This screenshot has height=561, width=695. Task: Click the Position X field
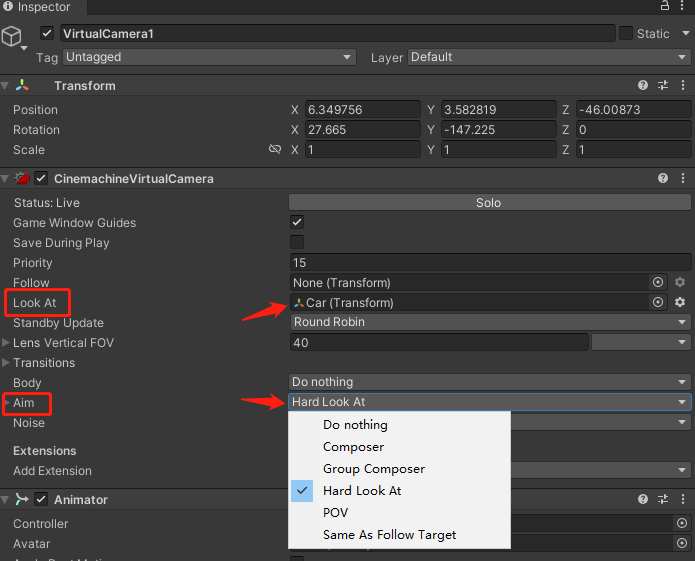pos(363,109)
